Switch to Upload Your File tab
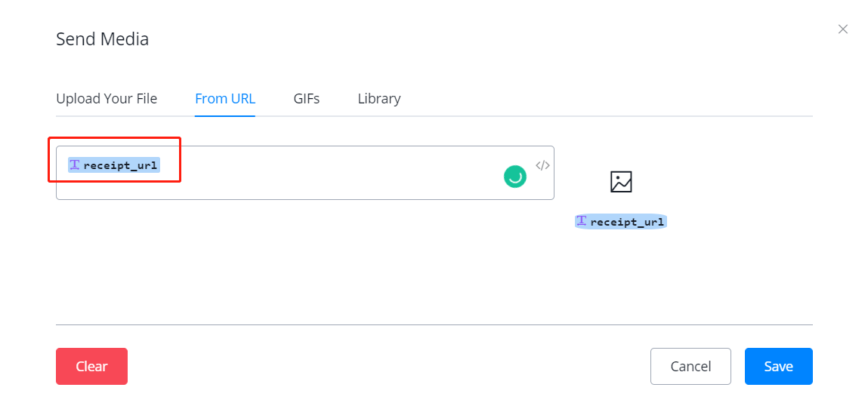The image size is (868, 412). [x=107, y=99]
